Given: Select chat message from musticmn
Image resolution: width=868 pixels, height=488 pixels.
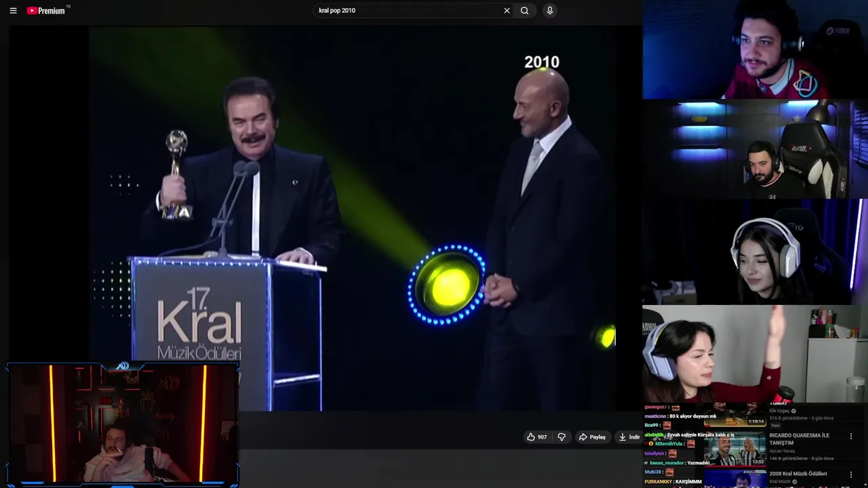Looking at the screenshot, I should point(680,416).
